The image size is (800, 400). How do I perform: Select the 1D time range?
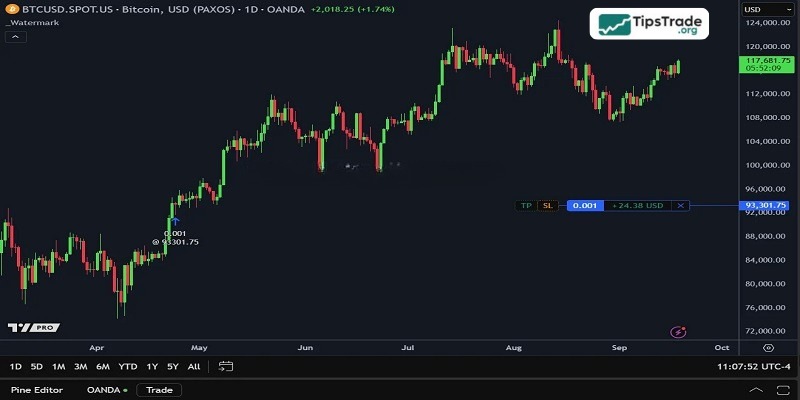(x=16, y=366)
